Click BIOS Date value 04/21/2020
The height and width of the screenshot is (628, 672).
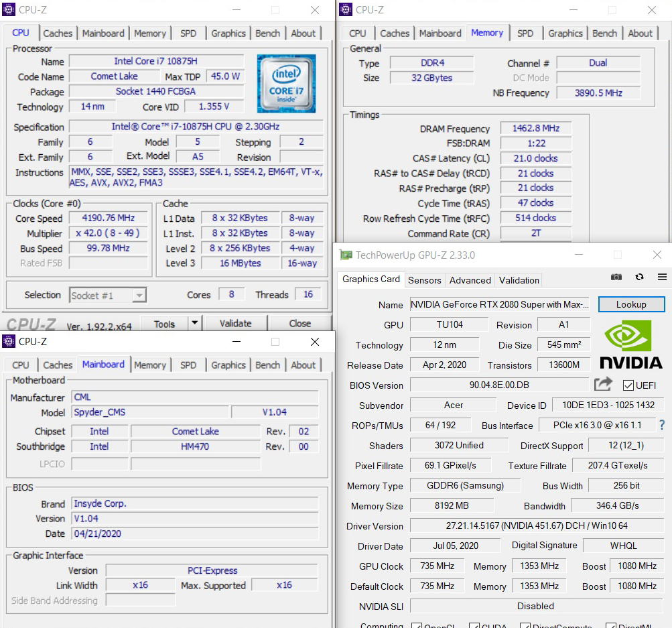(195, 533)
